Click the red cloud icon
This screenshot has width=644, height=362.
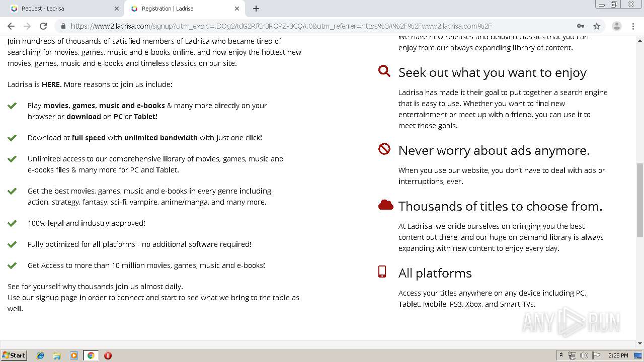point(385,205)
